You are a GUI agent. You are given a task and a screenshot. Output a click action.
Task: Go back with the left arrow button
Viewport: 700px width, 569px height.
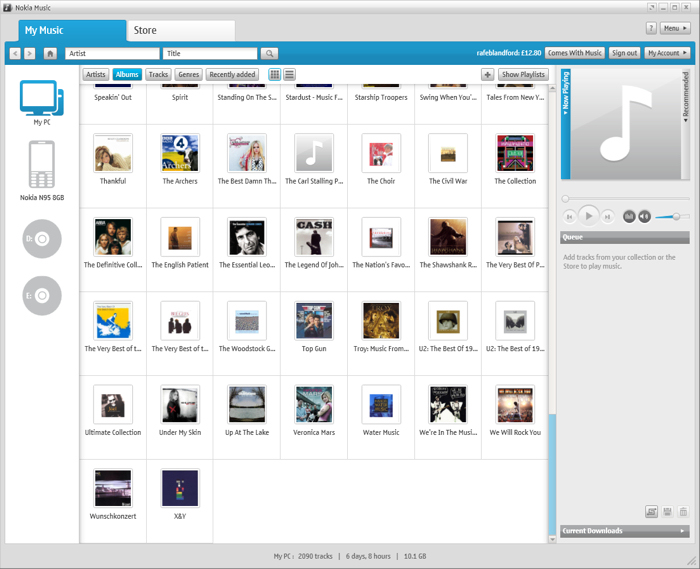pos(15,54)
